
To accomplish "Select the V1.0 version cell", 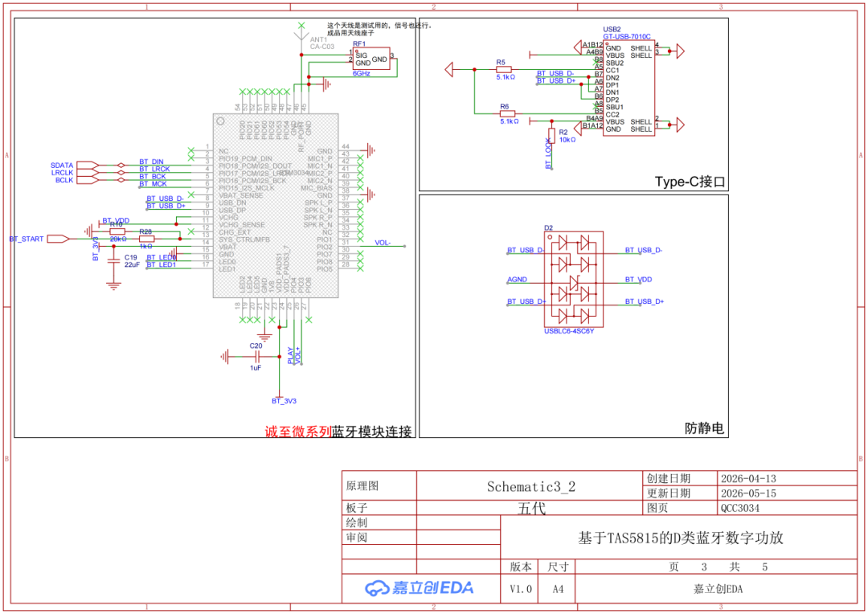I will point(520,589).
